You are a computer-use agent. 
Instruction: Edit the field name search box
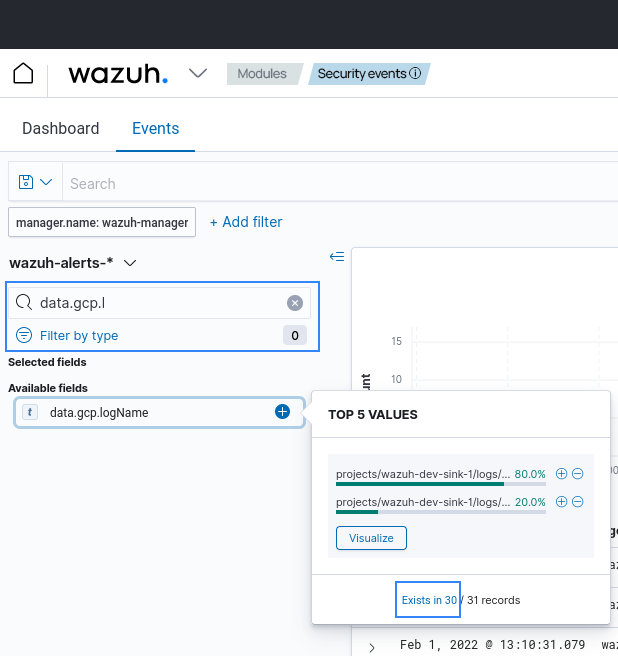[159, 302]
